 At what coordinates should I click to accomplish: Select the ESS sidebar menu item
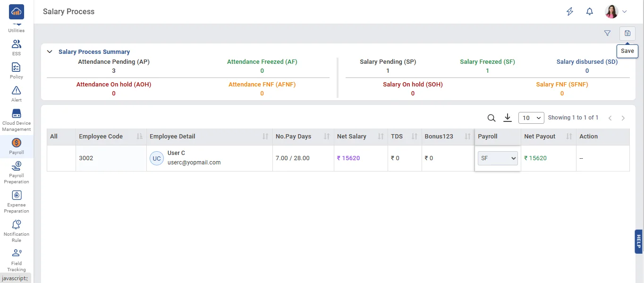(x=17, y=47)
